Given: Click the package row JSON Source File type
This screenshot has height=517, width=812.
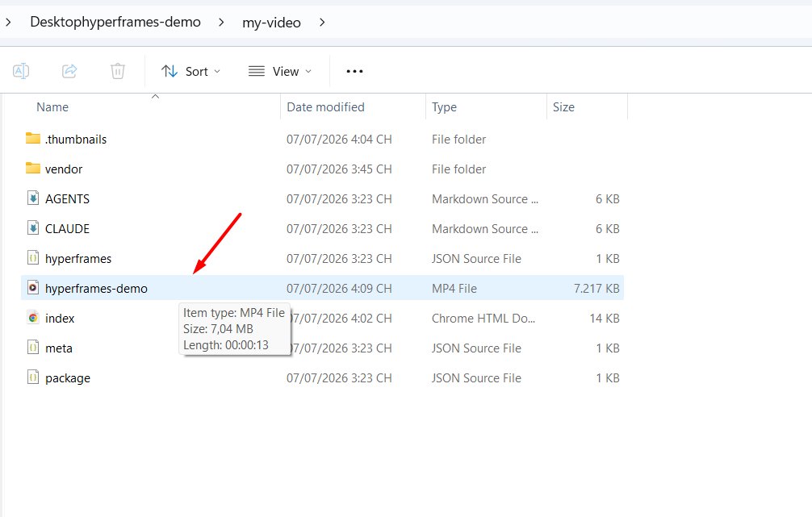Looking at the screenshot, I should point(476,378).
